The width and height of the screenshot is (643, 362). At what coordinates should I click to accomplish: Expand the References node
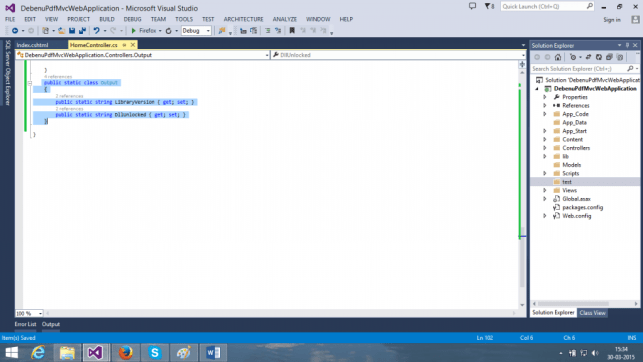tap(545, 106)
